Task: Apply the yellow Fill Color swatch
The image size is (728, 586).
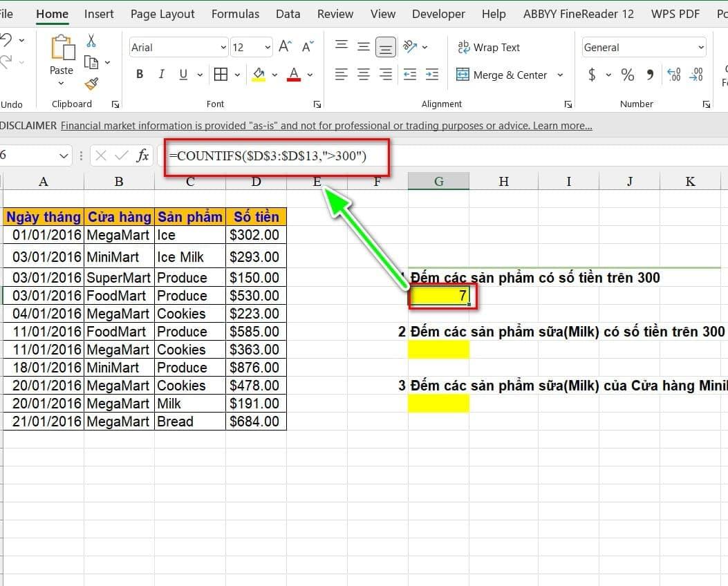Action: tap(259, 75)
